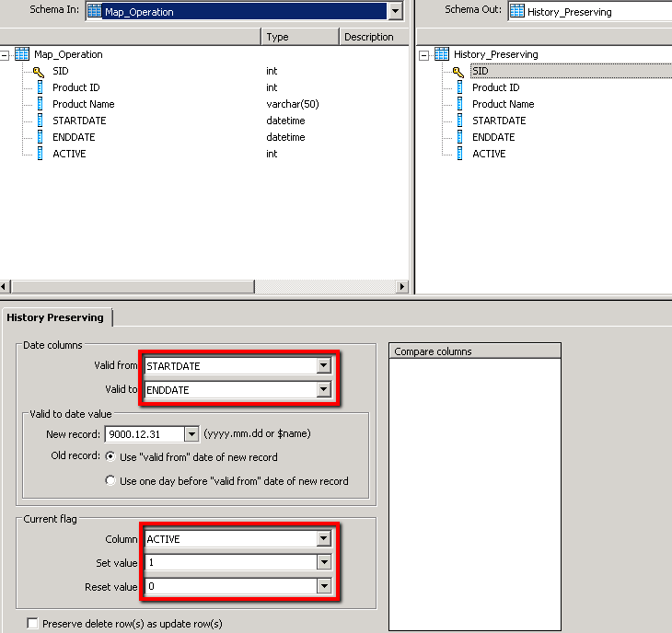672x633 pixels.
Task: Click the column icon beside ENDDATE in Schema Out
Action: [459, 137]
